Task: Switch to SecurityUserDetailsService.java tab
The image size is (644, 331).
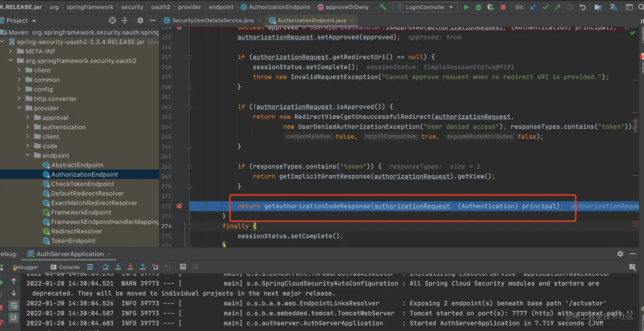Action: 213,20
